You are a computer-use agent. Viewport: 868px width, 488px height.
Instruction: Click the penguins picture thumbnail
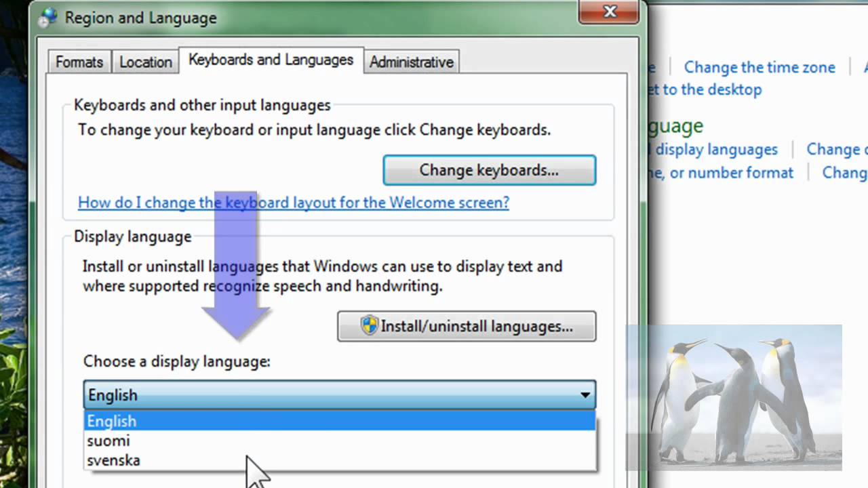click(734, 397)
